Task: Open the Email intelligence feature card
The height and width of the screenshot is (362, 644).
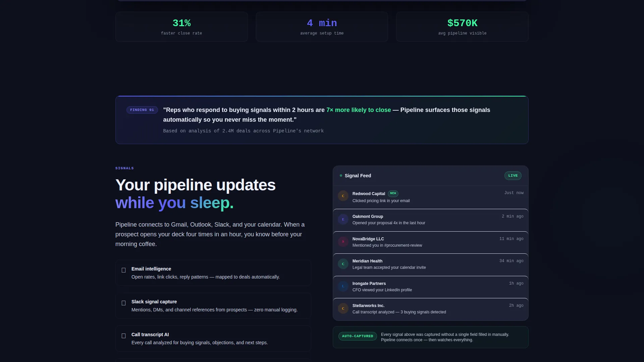Action: coord(213,273)
